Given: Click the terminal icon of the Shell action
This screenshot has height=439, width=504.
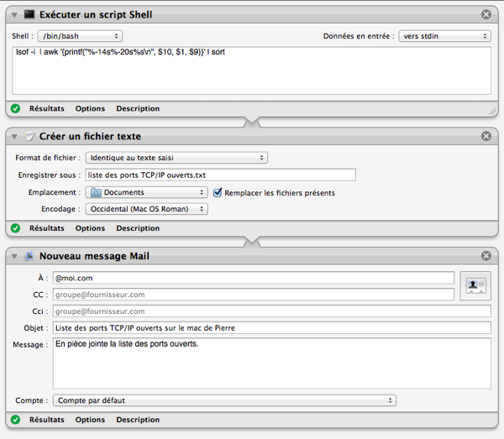Looking at the screenshot, I should coord(29,15).
